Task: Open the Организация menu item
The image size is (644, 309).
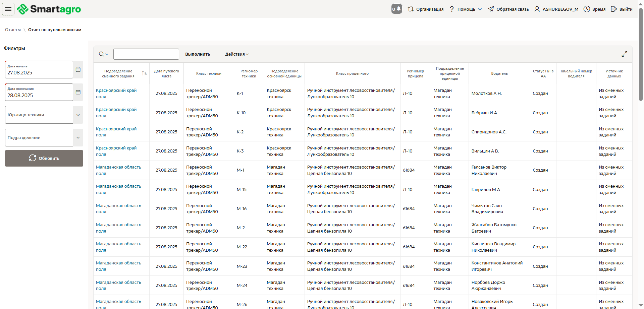Action: point(426,9)
